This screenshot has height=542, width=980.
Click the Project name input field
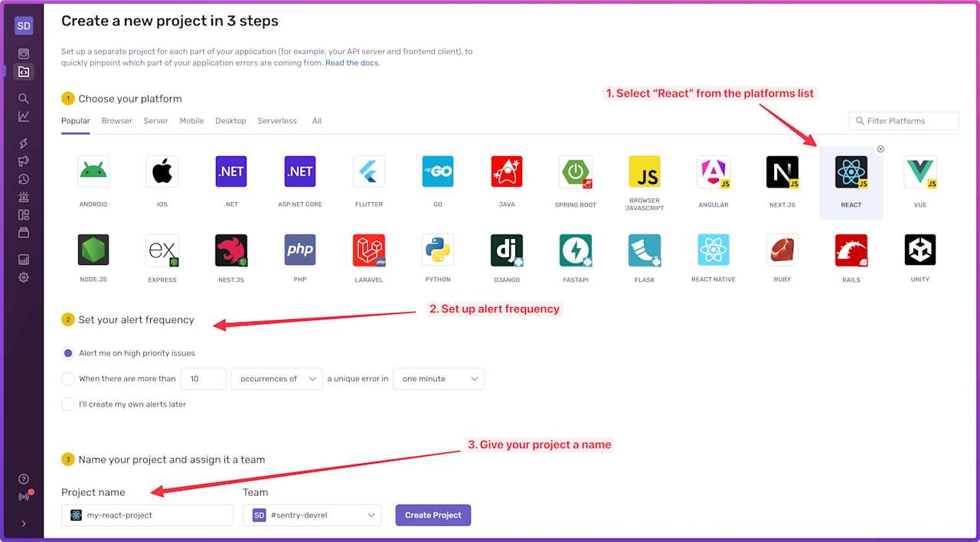click(x=147, y=515)
